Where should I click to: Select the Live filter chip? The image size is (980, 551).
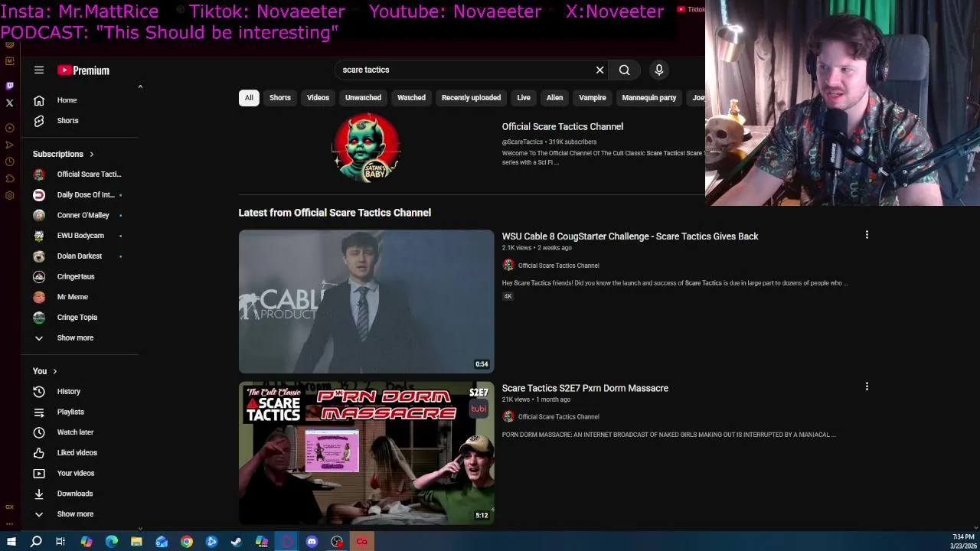click(x=524, y=98)
